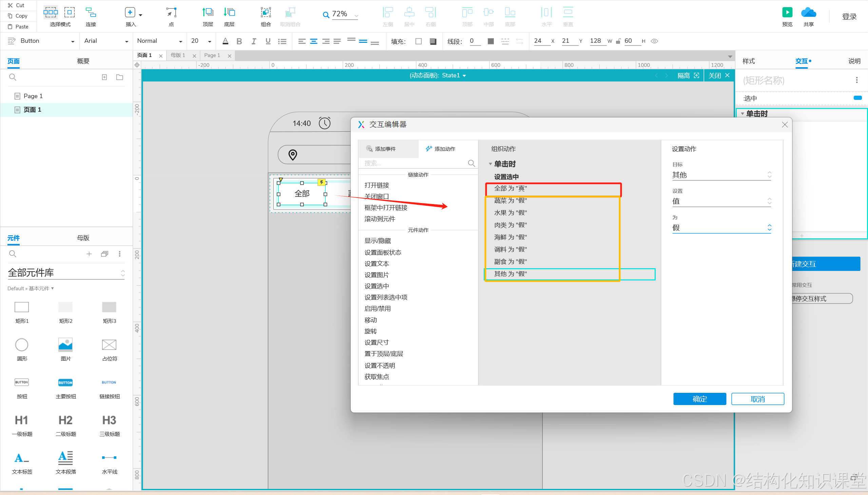
Task: Open the 为 假 value dropdown
Action: pyautogui.click(x=721, y=227)
